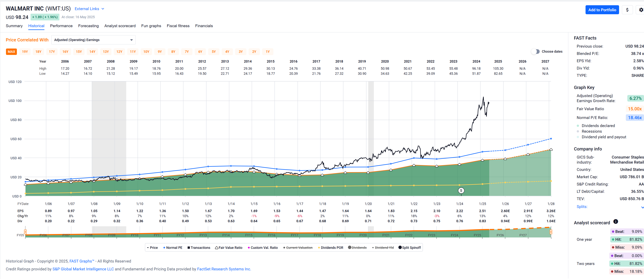The width and height of the screenshot is (644, 279).
Task: Click Normal P/E Ratio 18.46x swatch
Action: [635, 118]
